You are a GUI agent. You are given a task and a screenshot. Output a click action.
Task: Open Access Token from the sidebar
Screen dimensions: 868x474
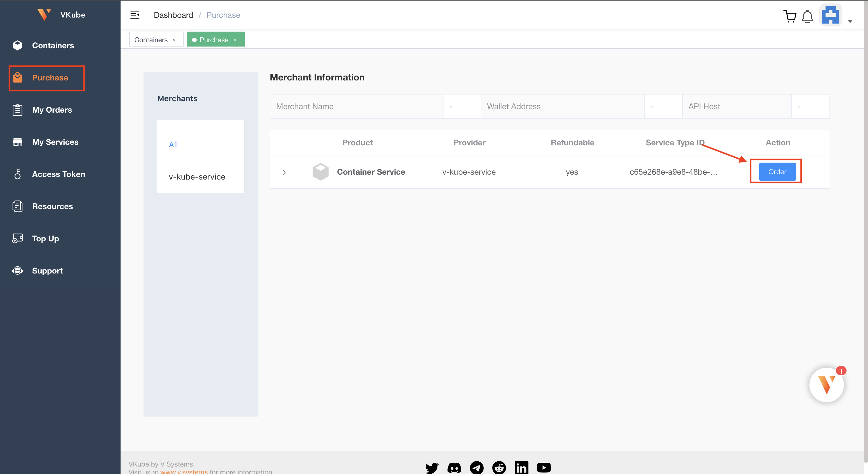tap(58, 174)
